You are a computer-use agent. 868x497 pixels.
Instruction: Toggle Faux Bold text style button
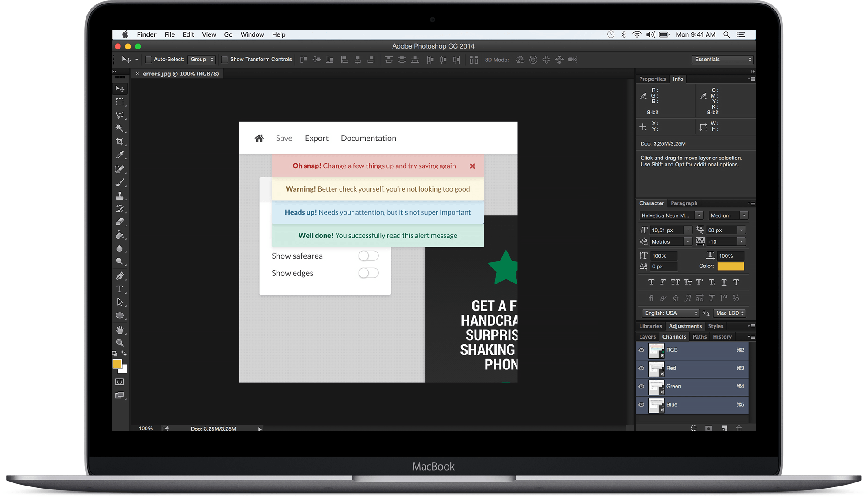tap(651, 282)
